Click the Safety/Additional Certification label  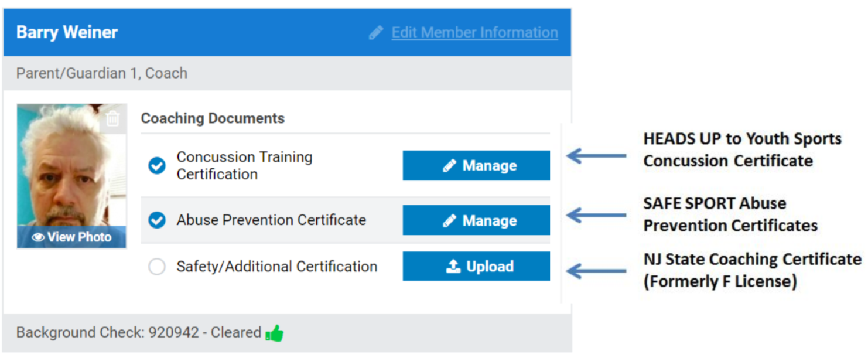tap(276, 267)
